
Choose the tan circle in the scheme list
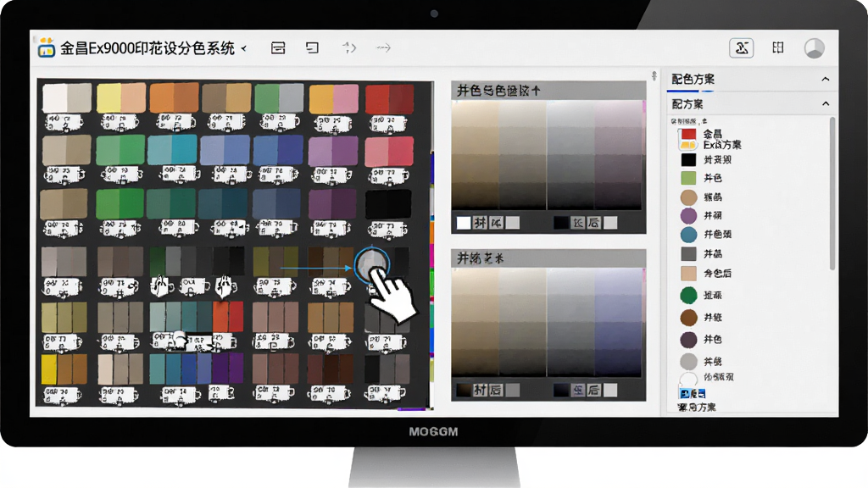688,197
